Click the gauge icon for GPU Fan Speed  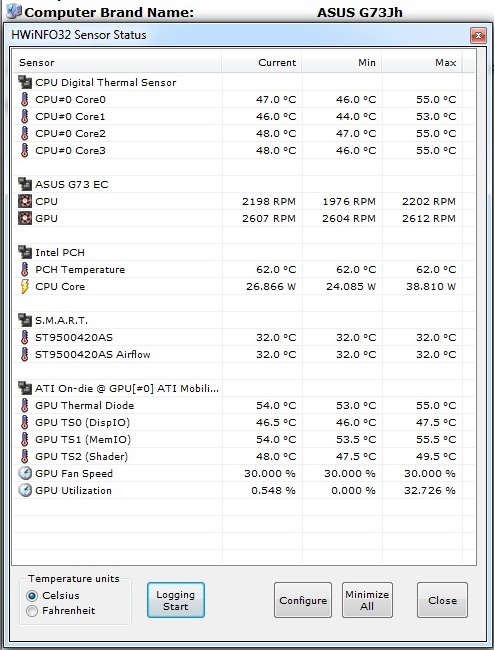(25, 473)
